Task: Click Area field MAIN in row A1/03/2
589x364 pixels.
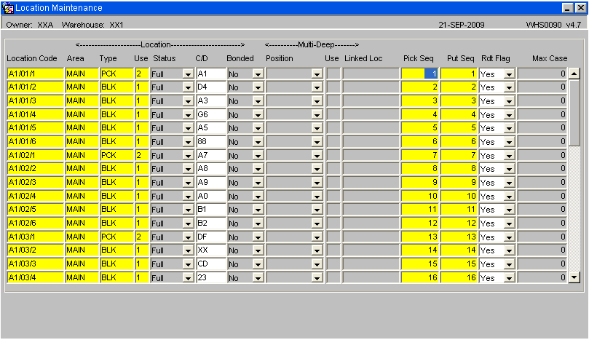Action: click(82, 250)
